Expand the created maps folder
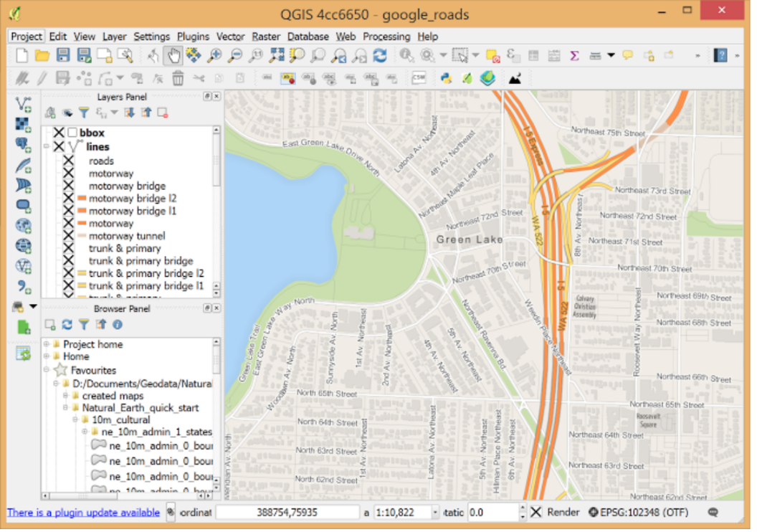Viewport: 757px width, 532px height. (66, 396)
